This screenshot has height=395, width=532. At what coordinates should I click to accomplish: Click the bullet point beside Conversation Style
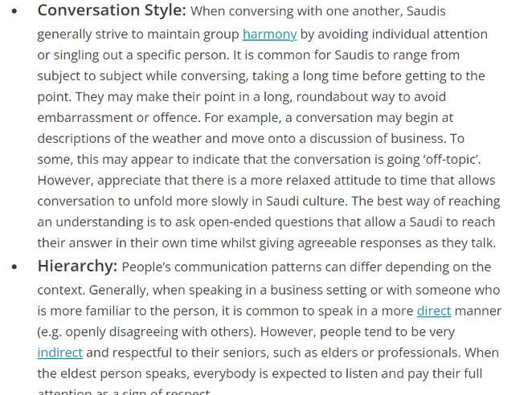pos(14,11)
